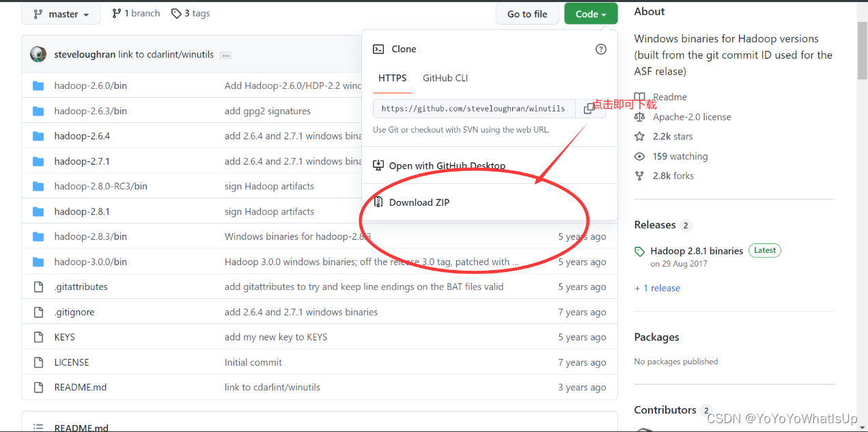Select the HTTPS clone URL field
The width and height of the screenshot is (868, 432).
(x=474, y=109)
